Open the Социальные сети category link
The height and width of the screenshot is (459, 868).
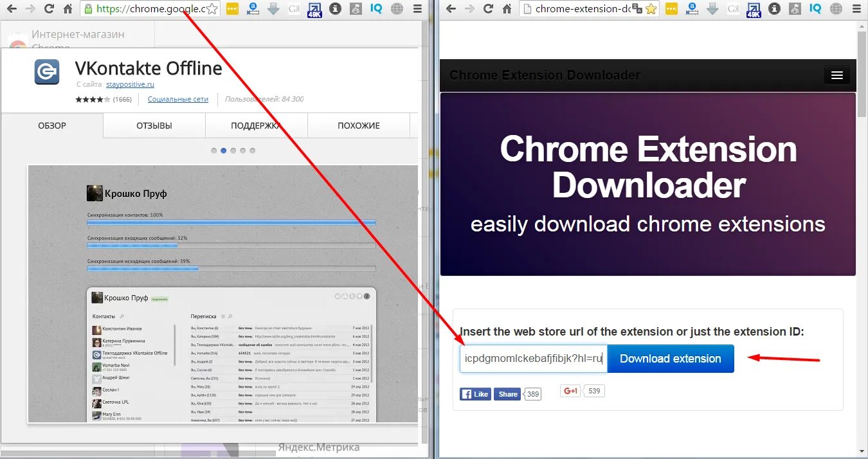(x=178, y=99)
